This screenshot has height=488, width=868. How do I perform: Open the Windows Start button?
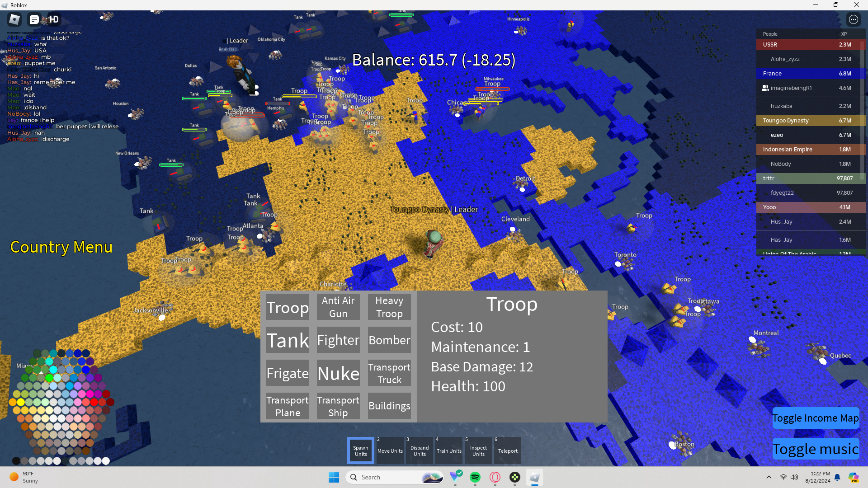click(334, 477)
